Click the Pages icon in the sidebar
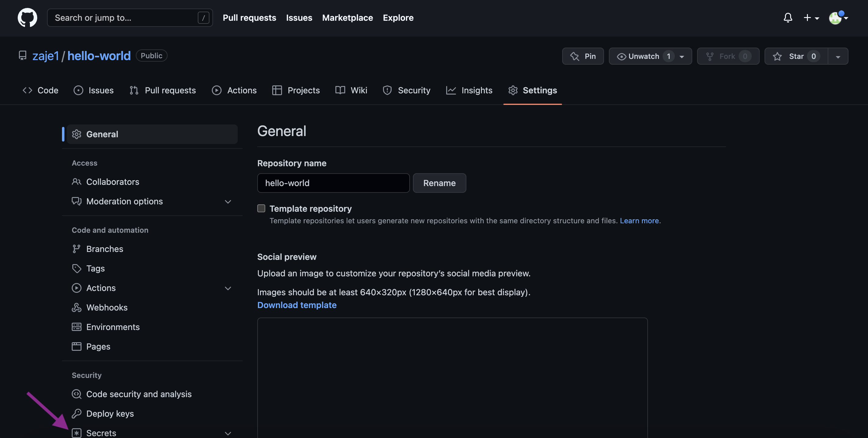Viewport: 868px width, 438px height. (77, 346)
